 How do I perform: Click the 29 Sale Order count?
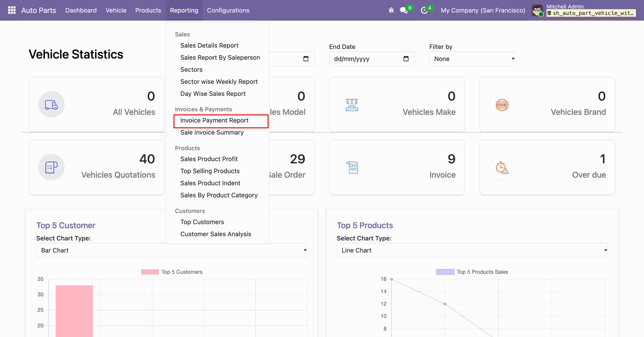tap(298, 159)
